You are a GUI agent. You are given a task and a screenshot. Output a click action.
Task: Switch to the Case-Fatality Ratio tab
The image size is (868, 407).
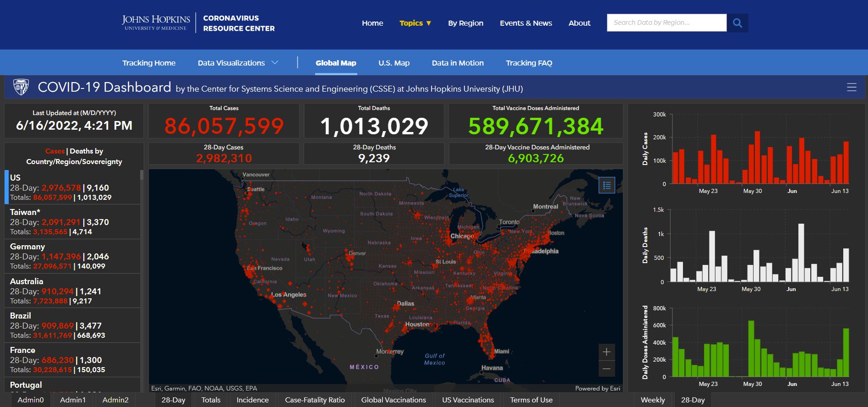click(x=315, y=400)
